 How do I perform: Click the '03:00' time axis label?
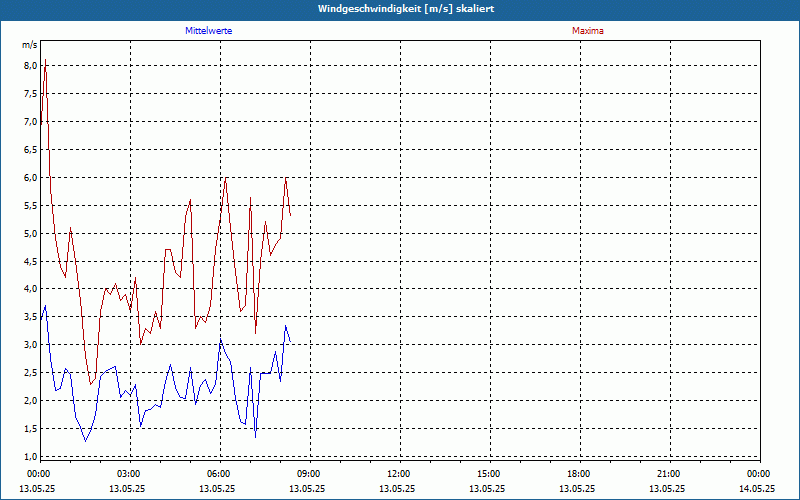(127, 474)
